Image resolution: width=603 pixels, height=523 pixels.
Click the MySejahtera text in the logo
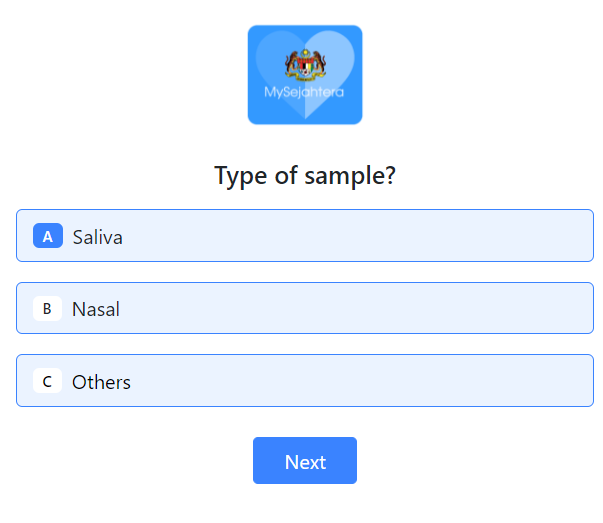(x=304, y=93)
